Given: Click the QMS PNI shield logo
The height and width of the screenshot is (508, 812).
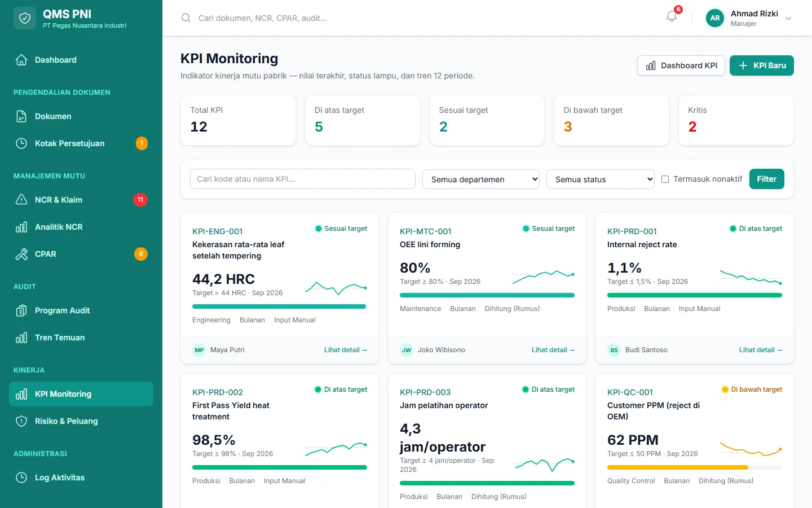Looking at the screenshot, I should click(25, 18).
